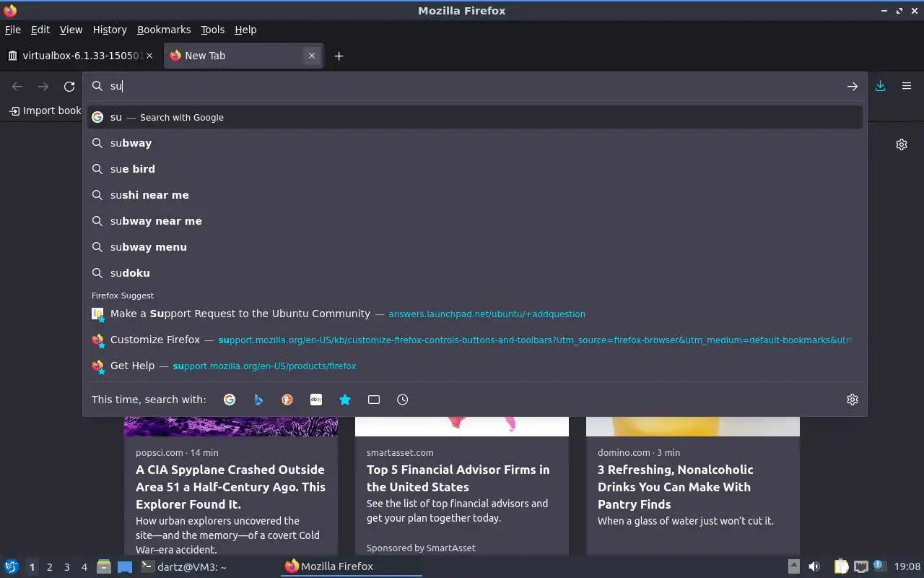Screen dimensions: 924x578
Task: Switch to workspace 1
Action: pos(32,567)
